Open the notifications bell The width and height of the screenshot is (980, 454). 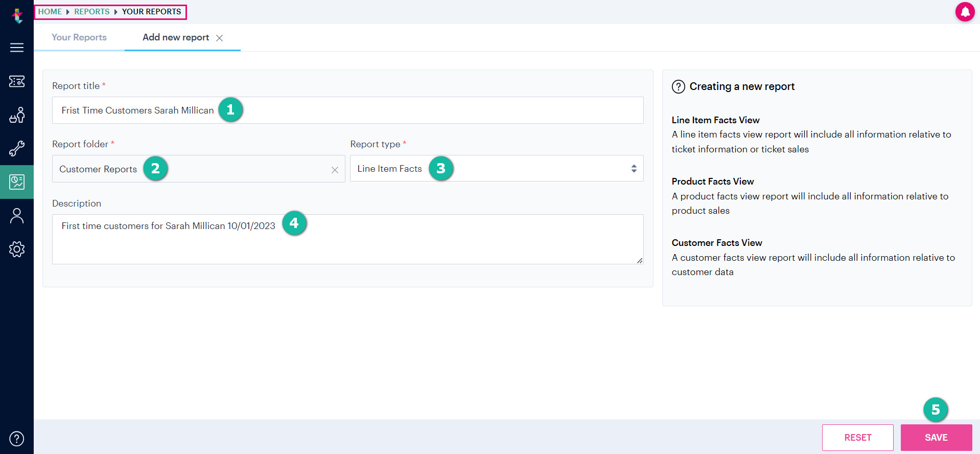pos(965,12)
